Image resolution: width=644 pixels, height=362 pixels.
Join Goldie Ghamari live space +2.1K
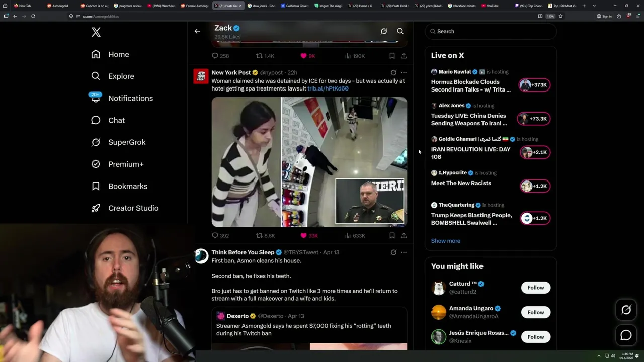tap(535, 152)
